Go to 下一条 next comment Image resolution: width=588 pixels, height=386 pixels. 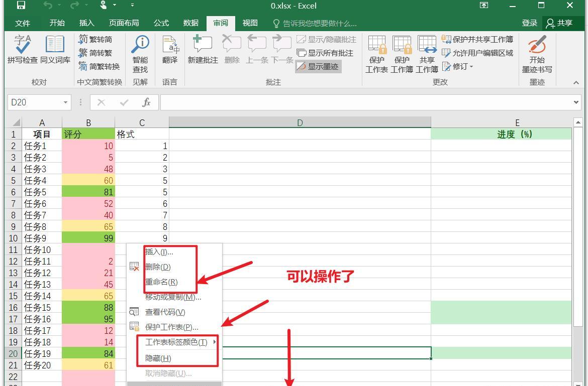(x=282, y=49)
